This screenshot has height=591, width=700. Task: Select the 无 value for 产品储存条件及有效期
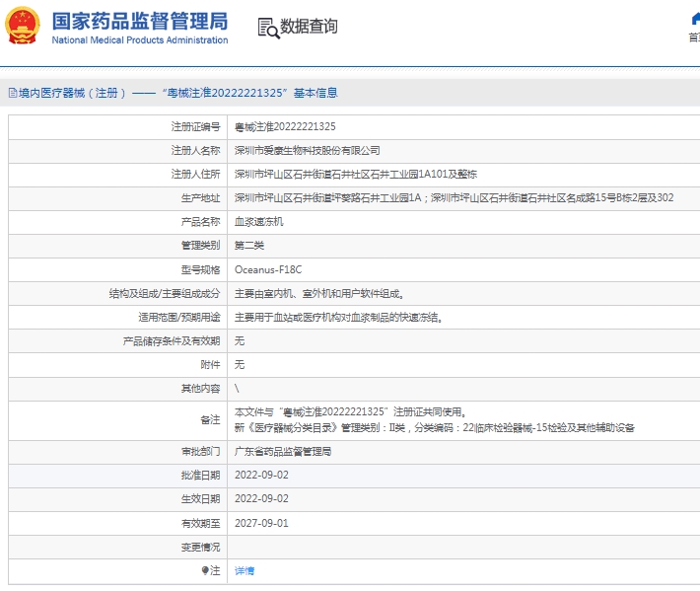tap(240, 340)
